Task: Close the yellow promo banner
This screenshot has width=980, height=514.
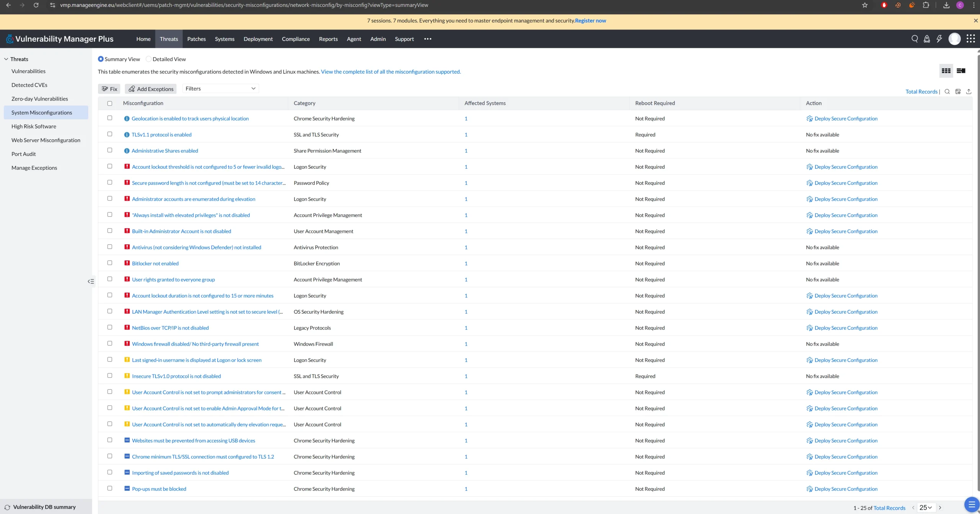Action: 975,21
